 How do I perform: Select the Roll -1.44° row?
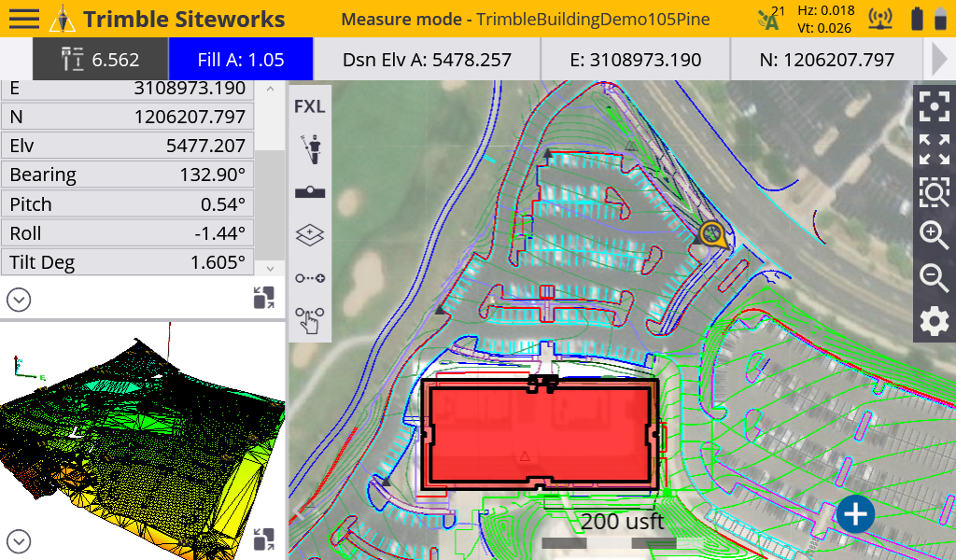coord(127,233)
